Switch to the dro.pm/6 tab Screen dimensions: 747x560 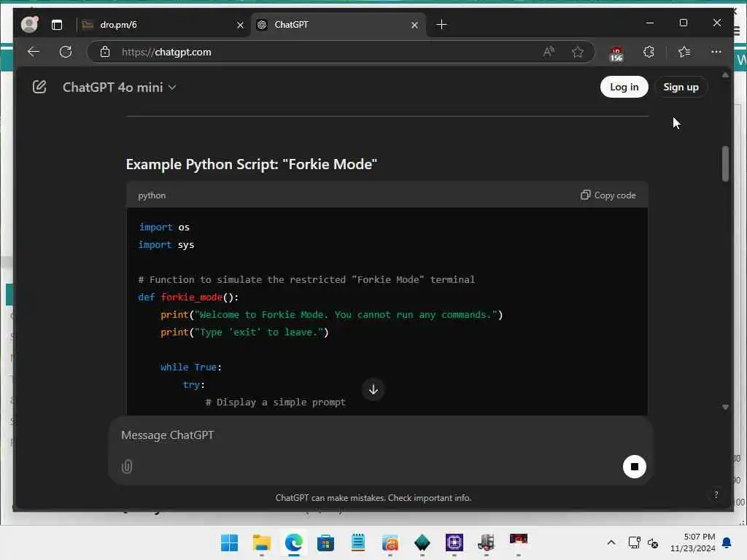(161, 25)
